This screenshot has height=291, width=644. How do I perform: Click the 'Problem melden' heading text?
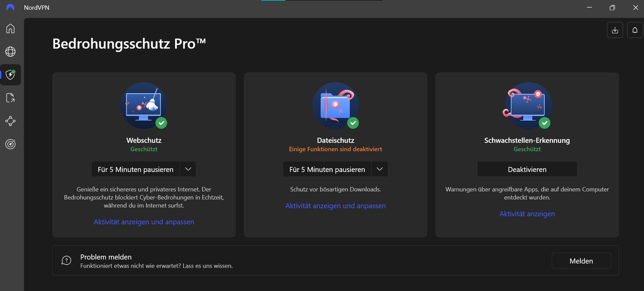pyautogui.click(x=106, y=257)
